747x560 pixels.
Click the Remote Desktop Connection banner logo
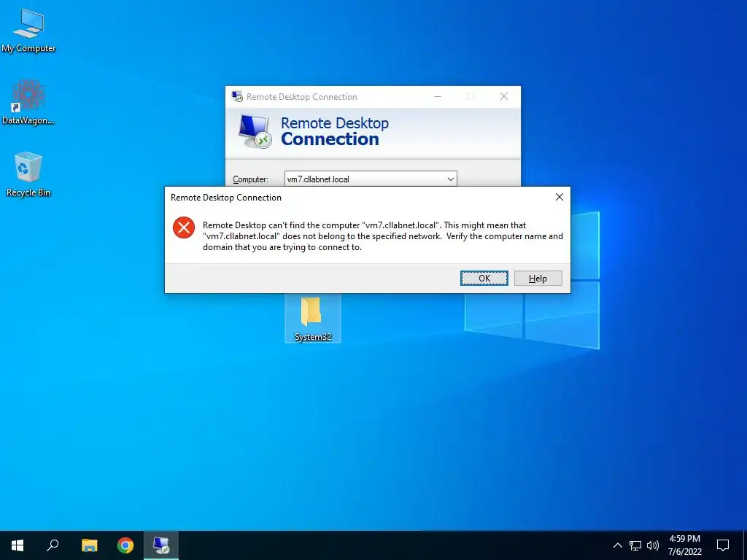(x=255, y=131)
